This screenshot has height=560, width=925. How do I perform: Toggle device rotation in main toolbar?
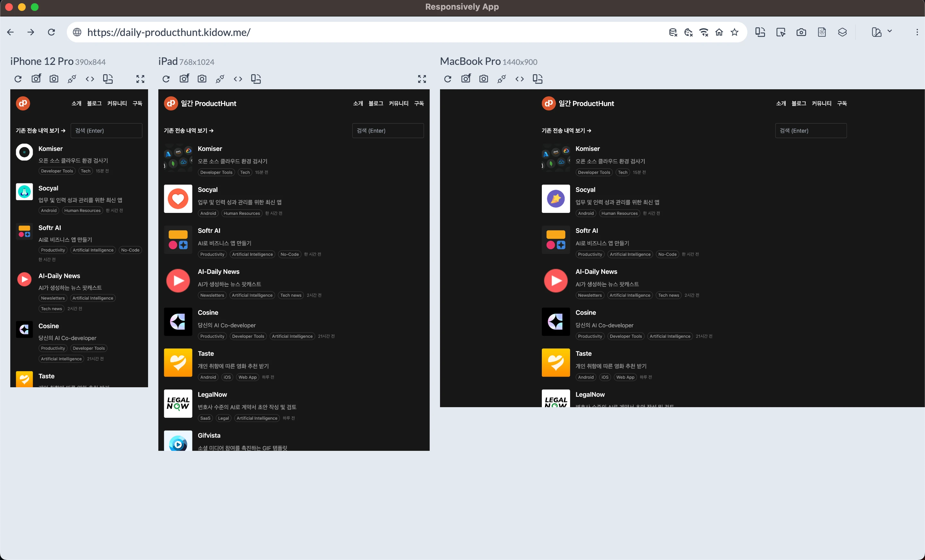click(760, 32)
